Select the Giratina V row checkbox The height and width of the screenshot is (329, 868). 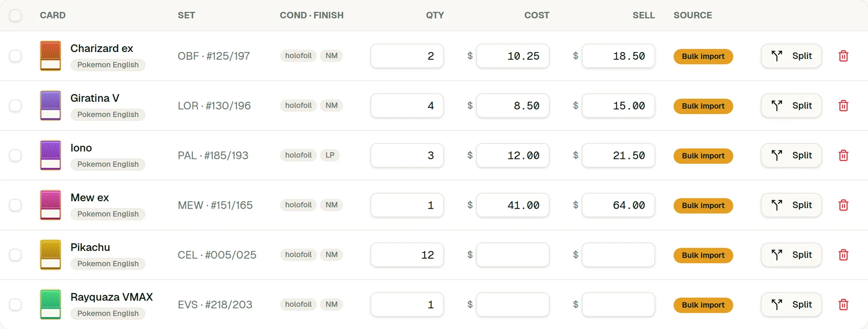tap(15, 105)
